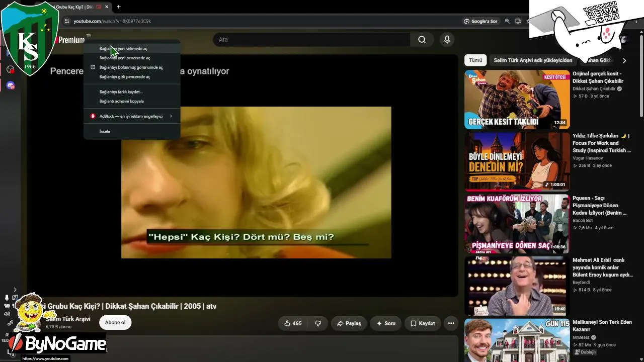This screenshot has height=362, width=644.
Task: Click the '6,73 B abone' subscriber count
Action: pos(58,327)
